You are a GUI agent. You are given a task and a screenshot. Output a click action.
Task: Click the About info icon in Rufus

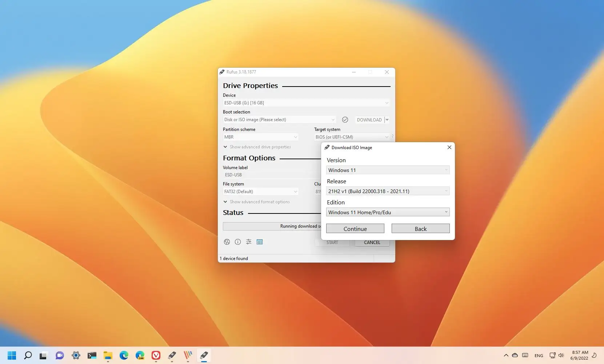238,242
